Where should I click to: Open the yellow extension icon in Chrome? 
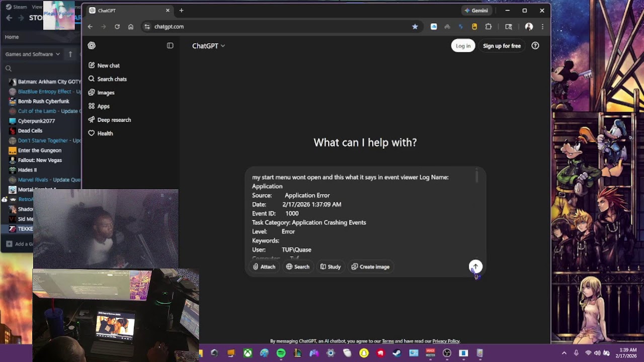coord(474,27)
